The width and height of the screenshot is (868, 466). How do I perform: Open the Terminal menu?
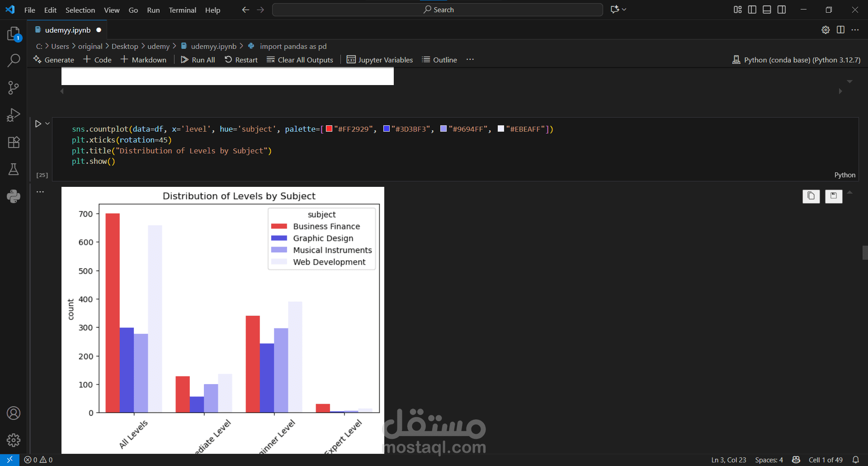click(x=182, y=10)
